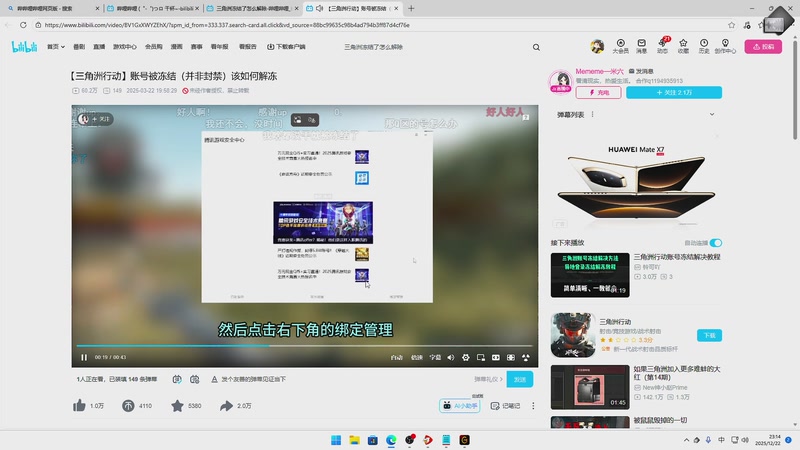Viewport: 800px width, 450px height.
Task: Open player settings gear
Action: pos(466,357)
